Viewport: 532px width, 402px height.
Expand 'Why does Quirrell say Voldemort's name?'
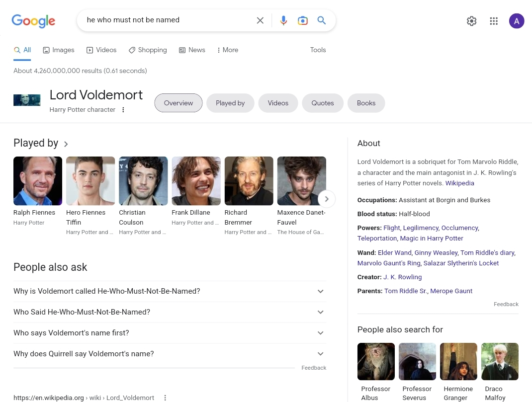[170, 354]
